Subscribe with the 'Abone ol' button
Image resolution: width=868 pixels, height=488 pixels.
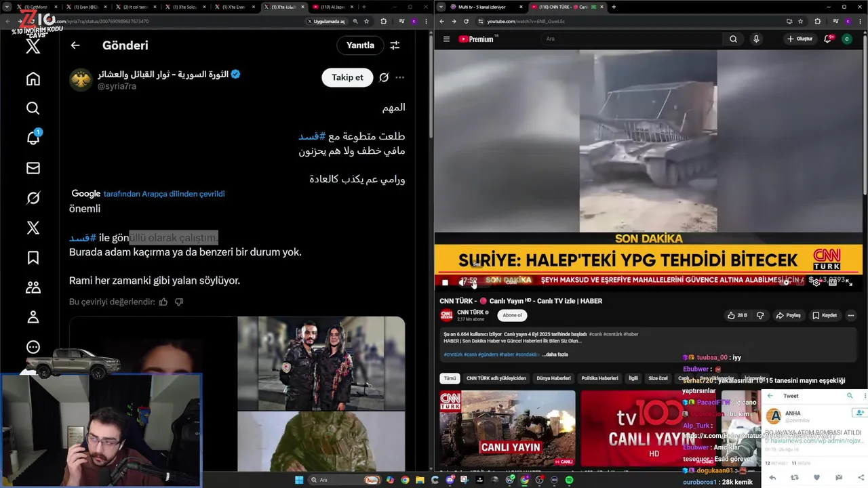[x=512, y=315]
